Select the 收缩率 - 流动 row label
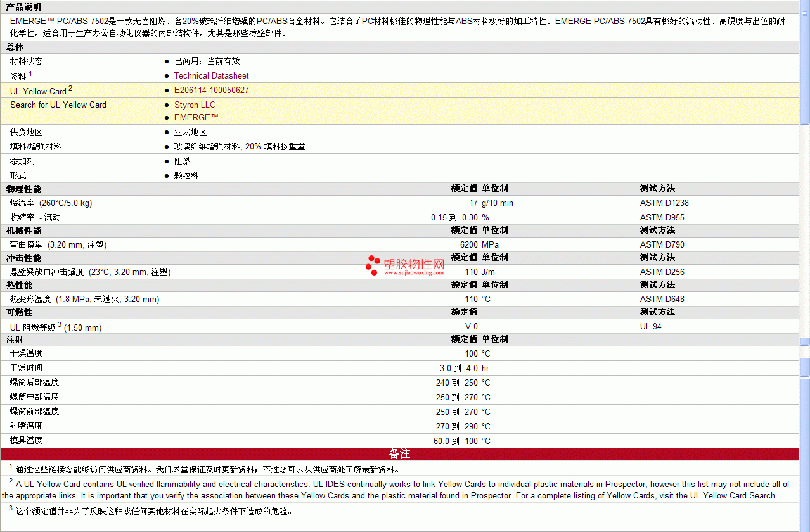The image size is (810, 532). (35, 218)
